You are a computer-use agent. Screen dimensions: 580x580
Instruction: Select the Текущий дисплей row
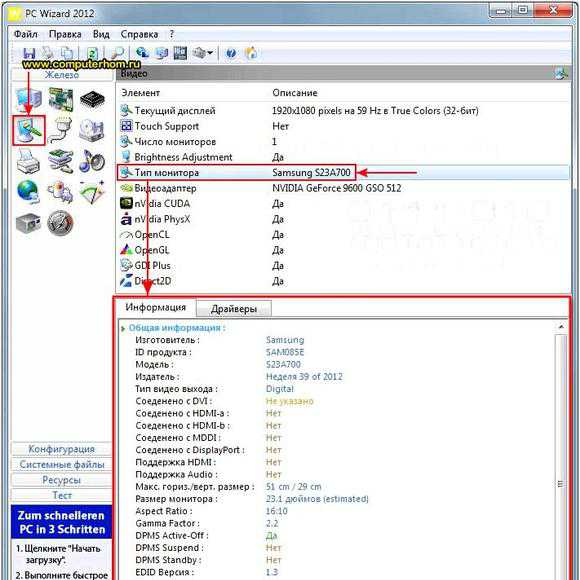click(343, 111)
